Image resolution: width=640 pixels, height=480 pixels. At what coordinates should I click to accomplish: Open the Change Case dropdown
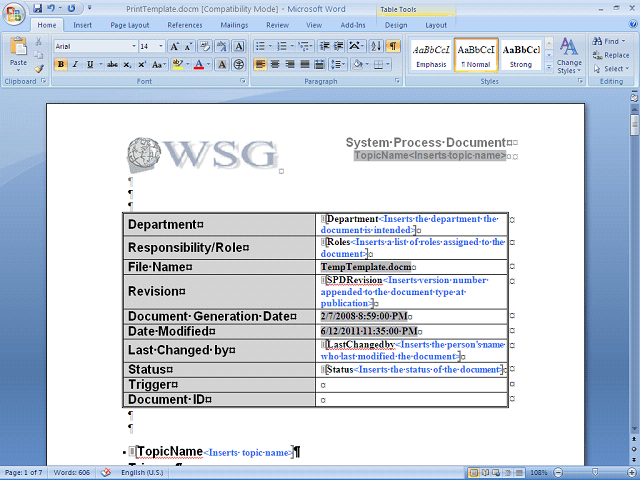pyautogui.click(x=159, y=64)
